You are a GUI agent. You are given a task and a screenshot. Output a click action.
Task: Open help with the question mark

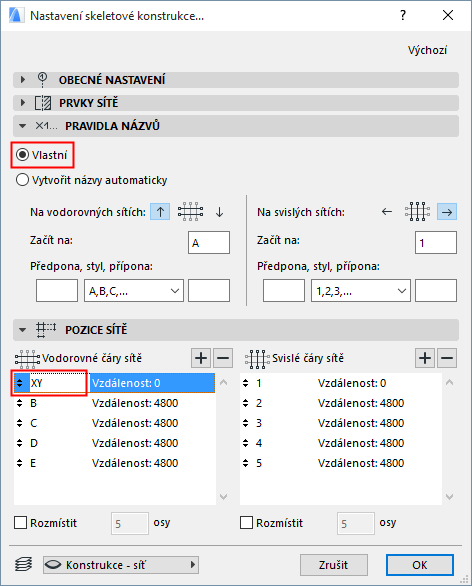click(x=402, y=15)
